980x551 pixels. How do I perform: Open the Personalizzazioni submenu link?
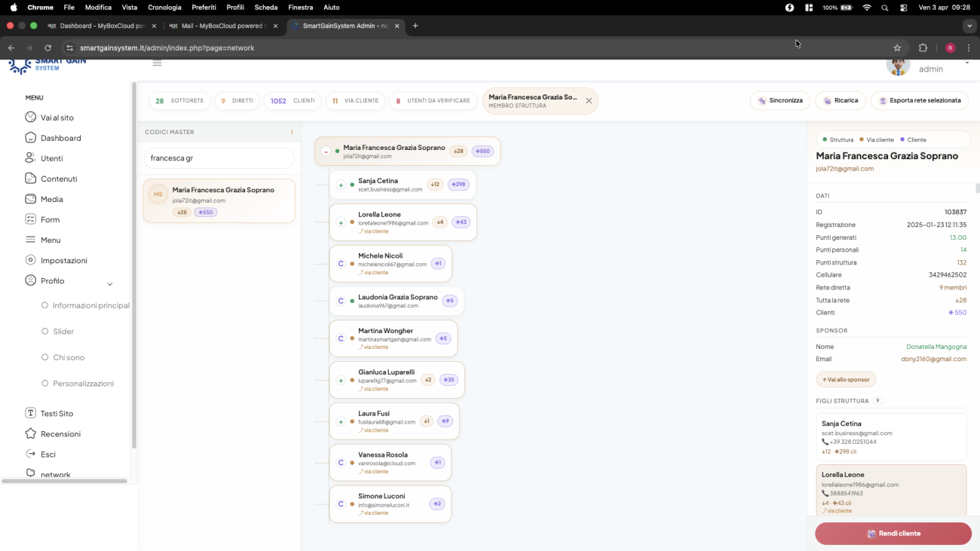(x=83, y=384)
